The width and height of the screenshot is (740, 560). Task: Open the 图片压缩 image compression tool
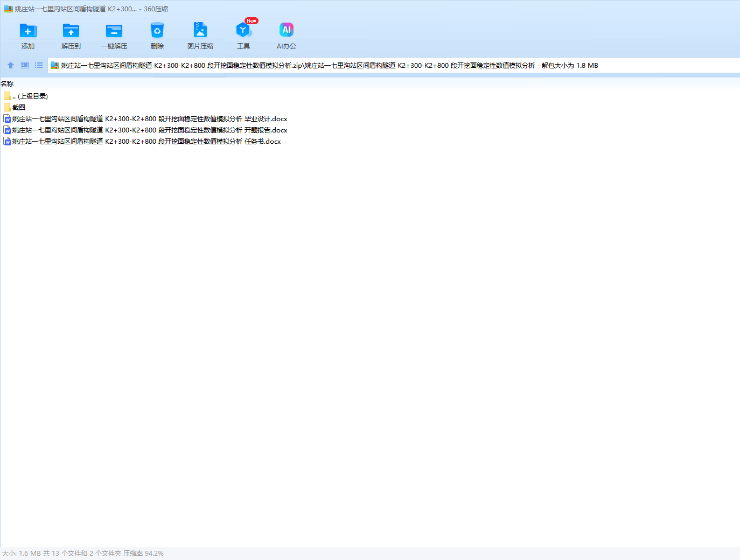pyautogui.click(x=200, y=30)
